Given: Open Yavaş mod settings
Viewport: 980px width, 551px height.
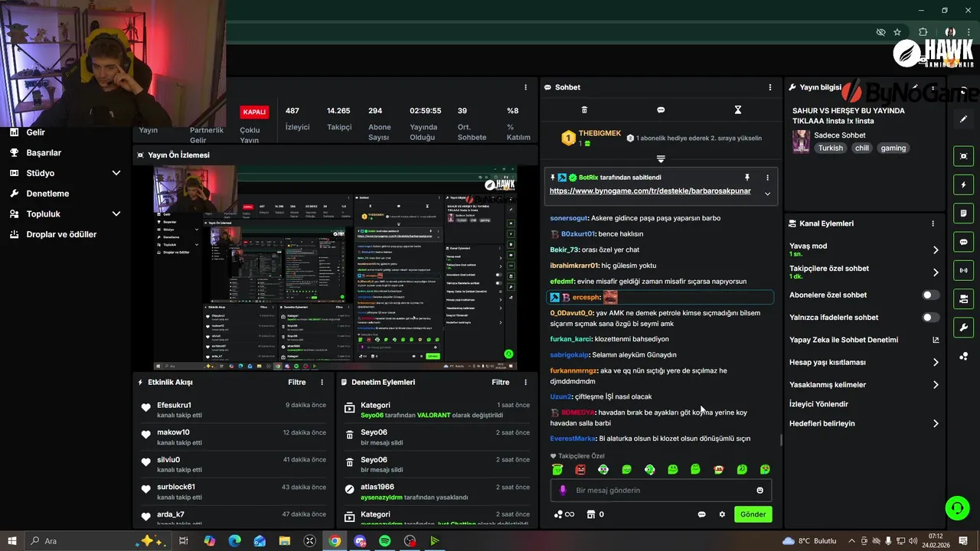Looking at the screenshot, I should coord(864,249).
